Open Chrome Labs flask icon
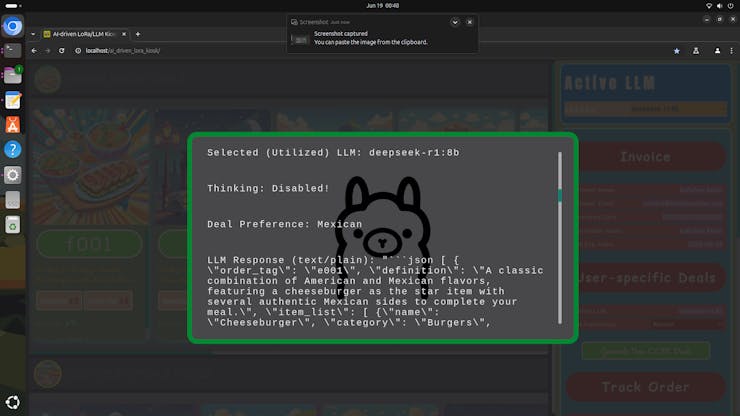740x416 pixels. point(696,51)
